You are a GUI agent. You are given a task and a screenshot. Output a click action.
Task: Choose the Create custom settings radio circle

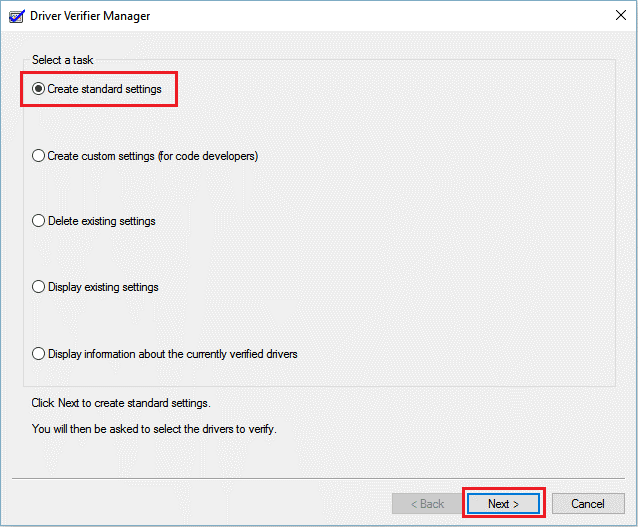coord(39,156)
